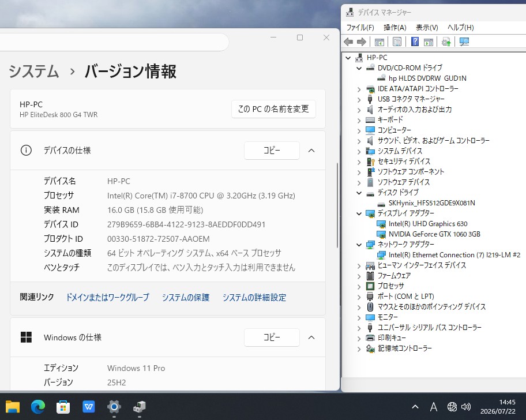Select the hp HLDS DVDRW GUD1N drive icon
Image resolution: width=526 pixels, height=420 pixels.
[381, 78]
